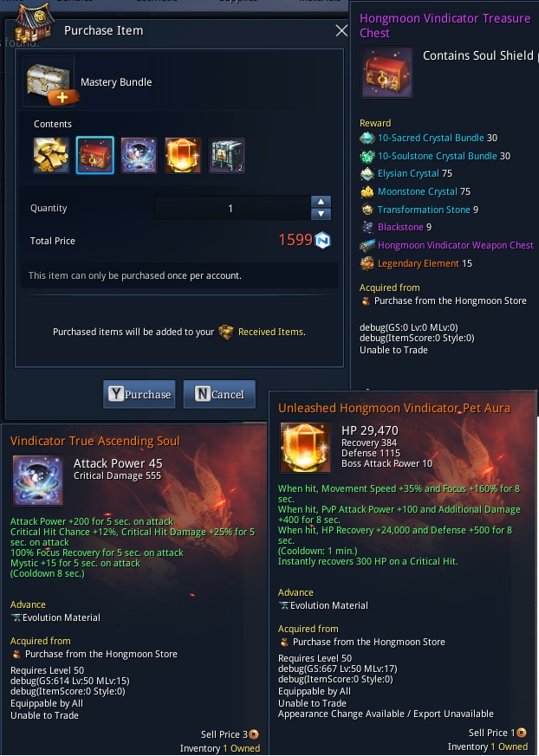This screenshot has width=539, height=756.
Task: Select the gold bars content icon
Action: click(51, 155)
